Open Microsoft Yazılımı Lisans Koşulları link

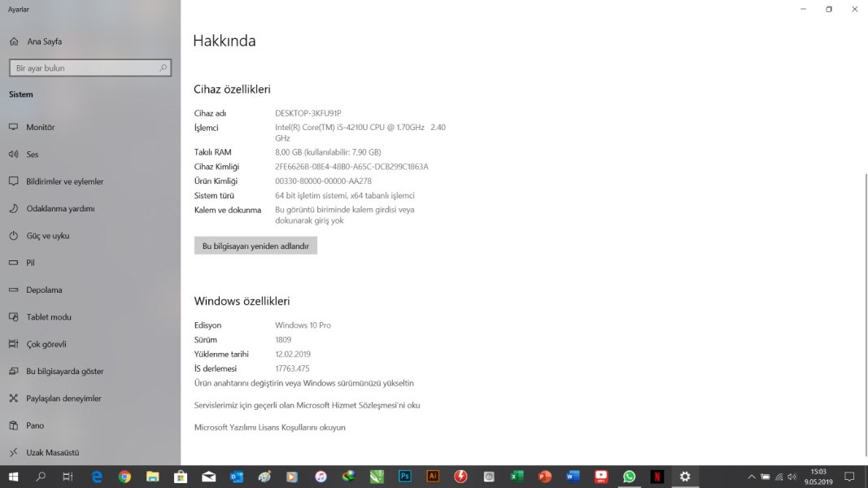pyautogui.click(x=269, y=427)
